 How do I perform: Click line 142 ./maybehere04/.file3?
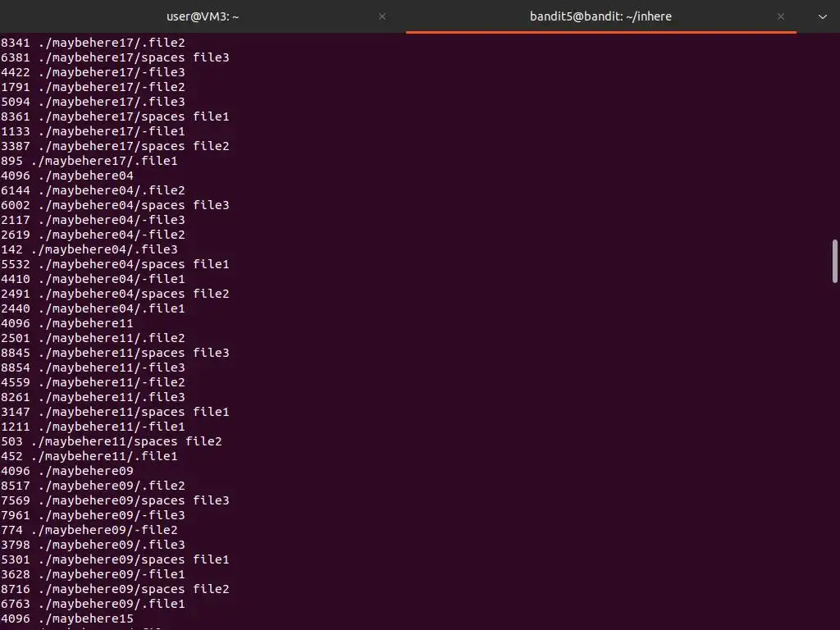tap(89, 249)
